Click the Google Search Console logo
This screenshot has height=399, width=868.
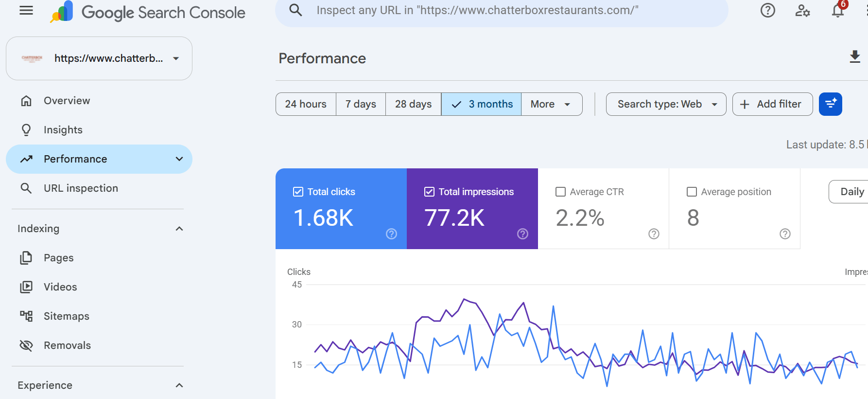pyautogui.click(x=148, y=12)
